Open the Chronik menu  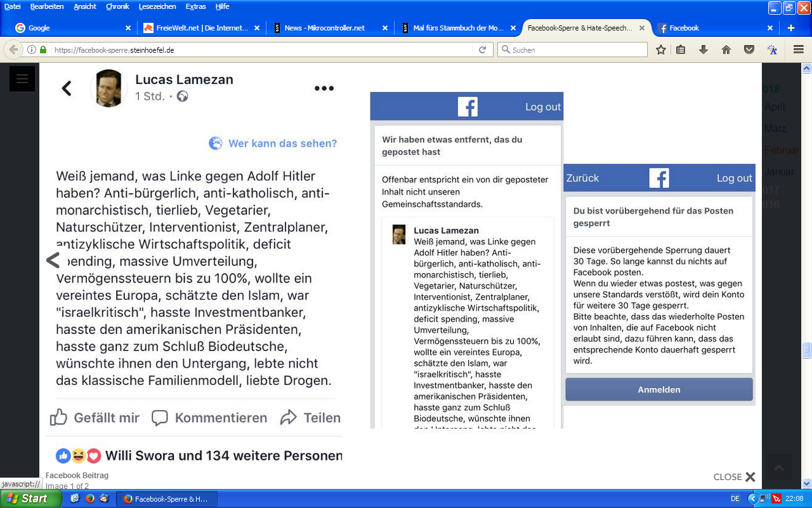click(x=117, y=6)
